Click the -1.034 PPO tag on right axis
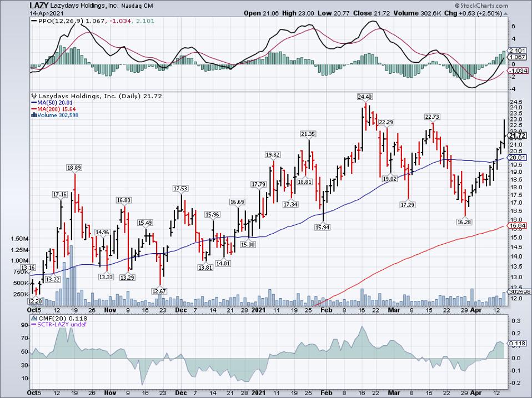 point(518,70)
